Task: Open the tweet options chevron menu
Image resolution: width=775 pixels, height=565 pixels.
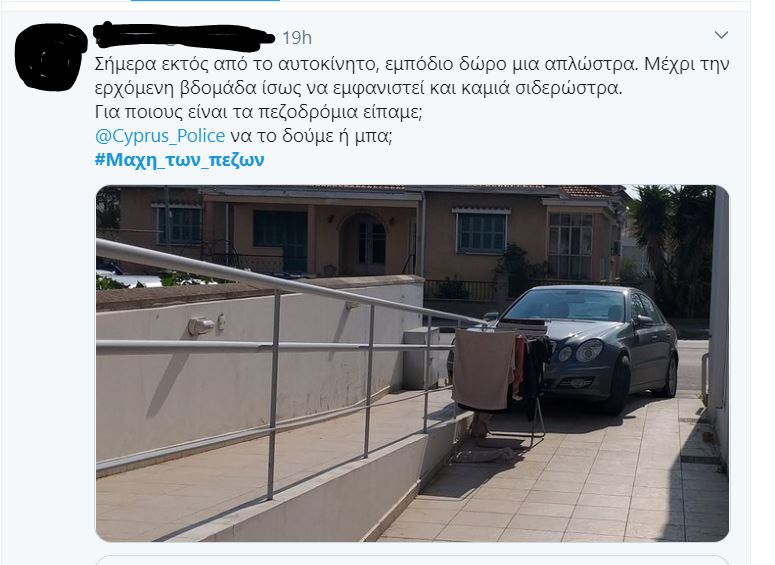Action: [721, 35]
